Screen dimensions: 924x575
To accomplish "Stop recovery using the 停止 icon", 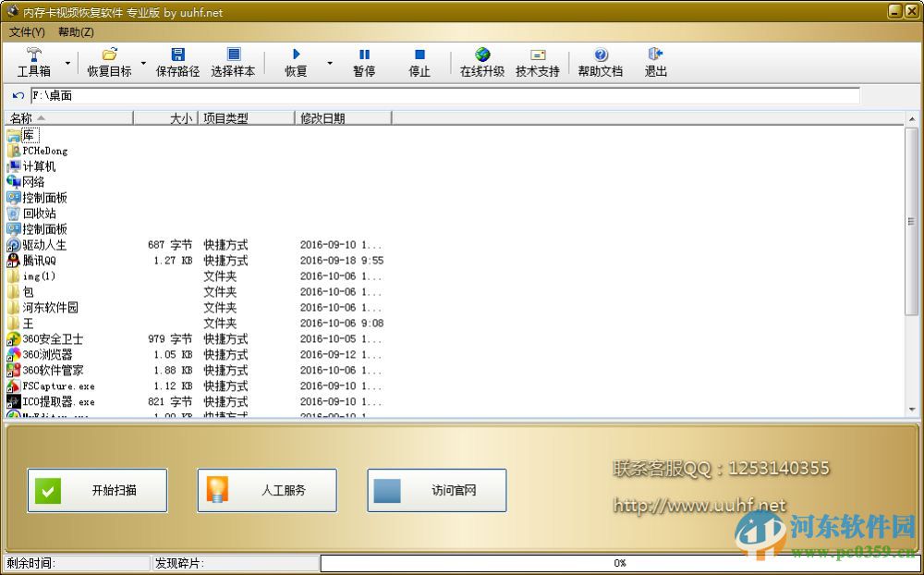I will point(417,53).
